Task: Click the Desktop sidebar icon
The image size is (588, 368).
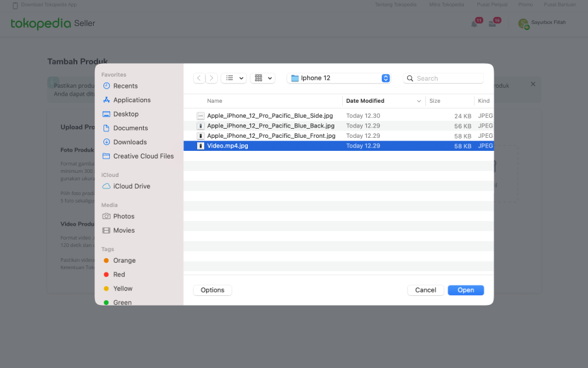Action: pos(107,114)
